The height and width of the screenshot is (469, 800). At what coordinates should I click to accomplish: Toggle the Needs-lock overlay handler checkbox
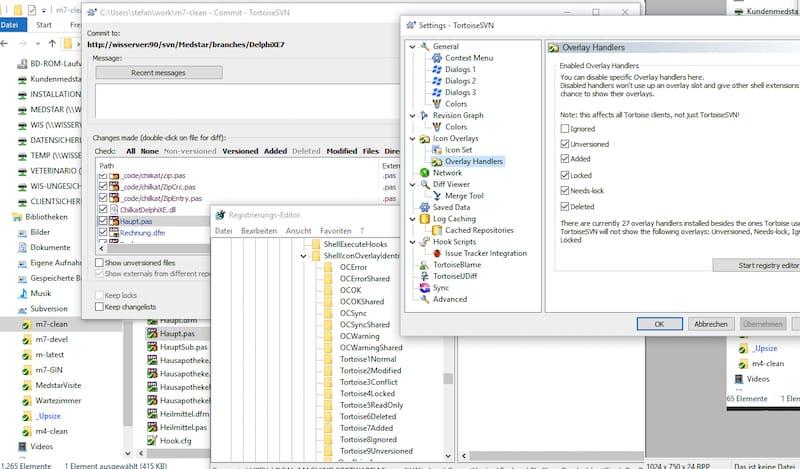[564, 190]
